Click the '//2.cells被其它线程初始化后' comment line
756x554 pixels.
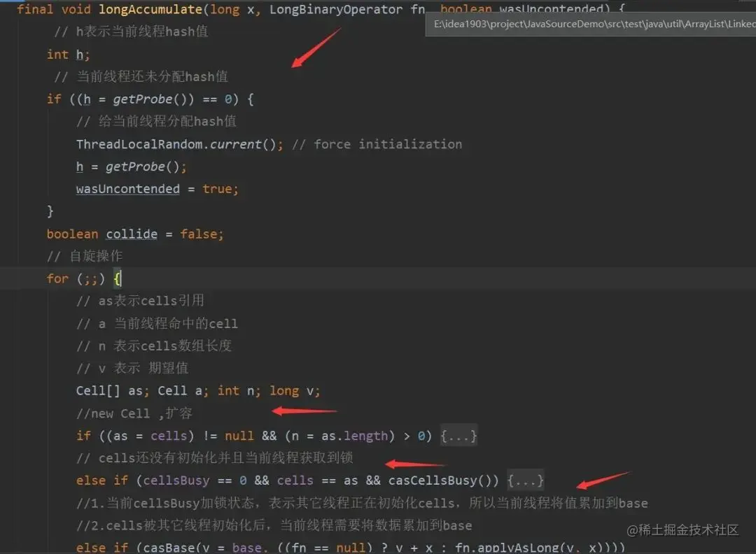click(274, 525)
